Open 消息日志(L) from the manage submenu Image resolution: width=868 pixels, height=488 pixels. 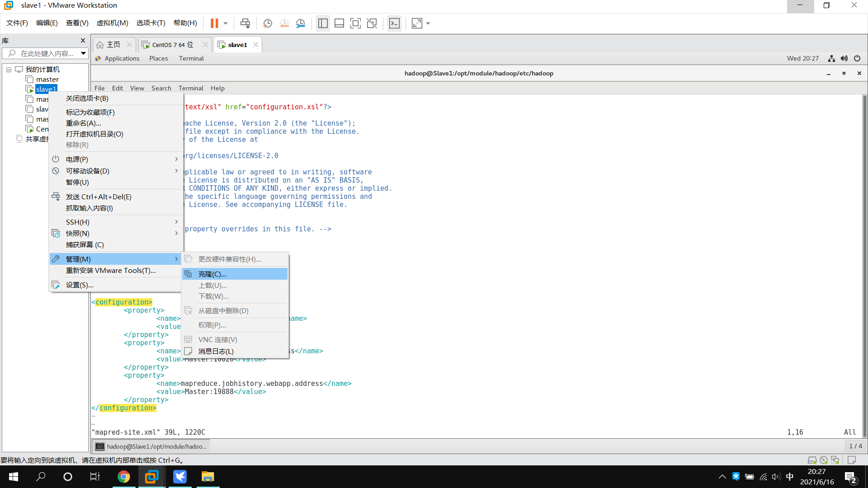coord(235,352)
